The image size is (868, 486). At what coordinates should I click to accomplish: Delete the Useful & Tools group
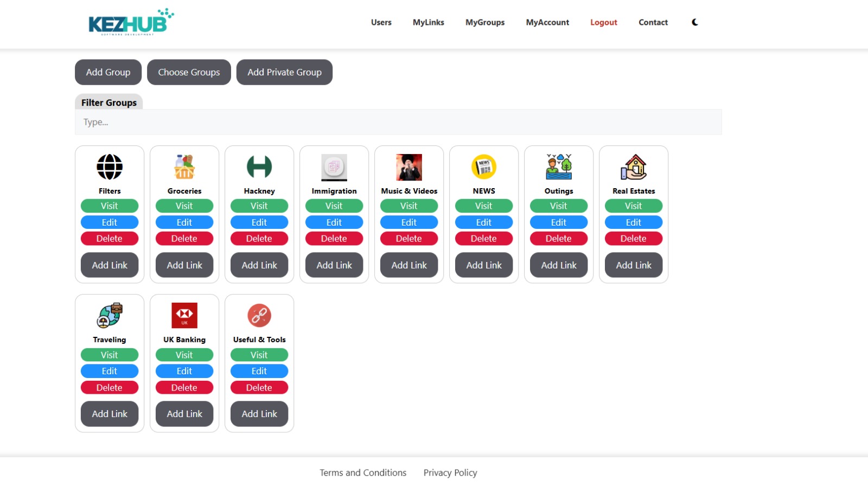(x=259, y=388)
